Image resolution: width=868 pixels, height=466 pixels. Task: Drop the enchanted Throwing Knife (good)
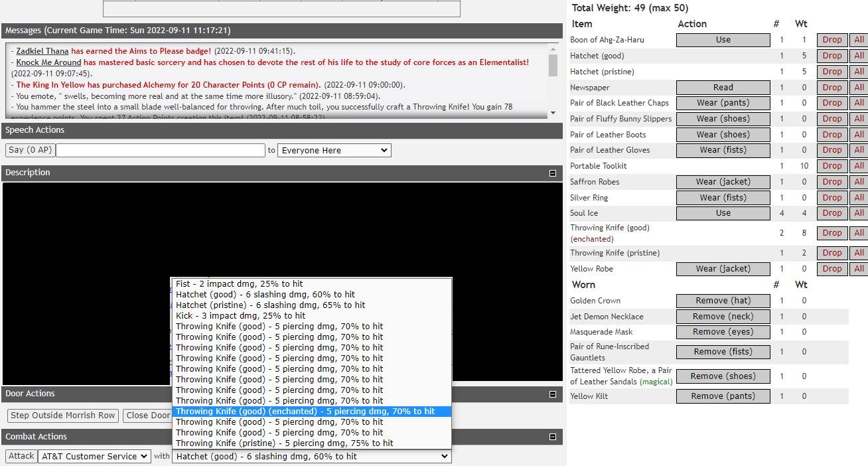832,233
